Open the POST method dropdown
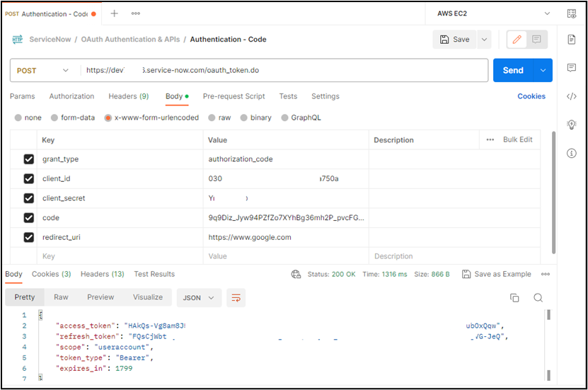The width and height of the screenshot is (588, 390). [x=43, y=71]
